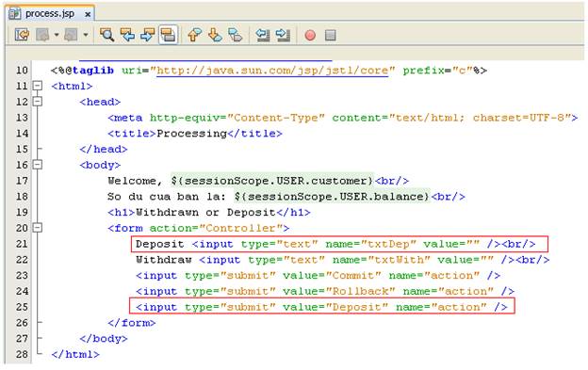Image resolution: width=588 pixels, height=370 pixels.
Task: Jump to the Last Edit location
Action: pos(22,35)
